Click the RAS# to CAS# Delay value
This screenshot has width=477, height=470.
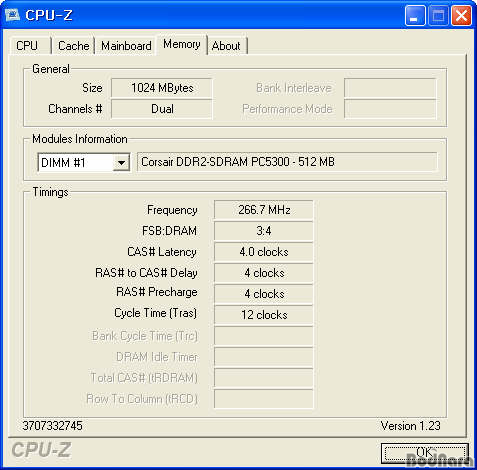click(264, 273)
